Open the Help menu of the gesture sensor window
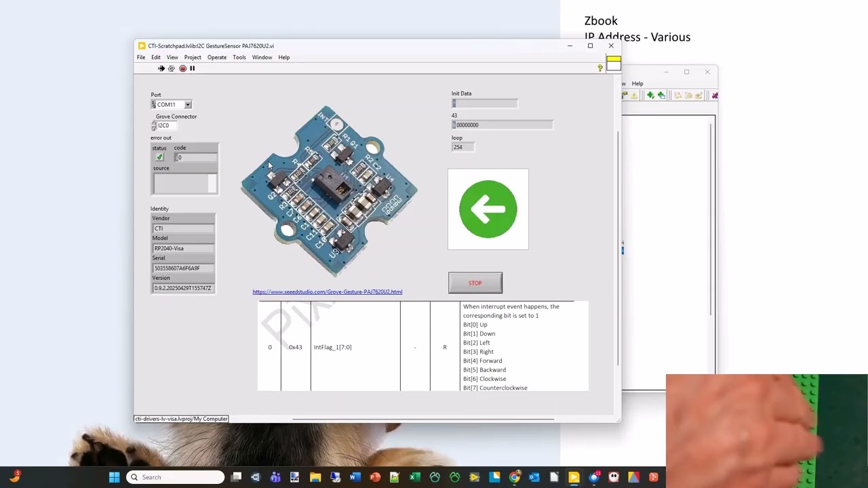Image resolution: width=868 pixels, height=488 pixels. [x=283, y=58]
